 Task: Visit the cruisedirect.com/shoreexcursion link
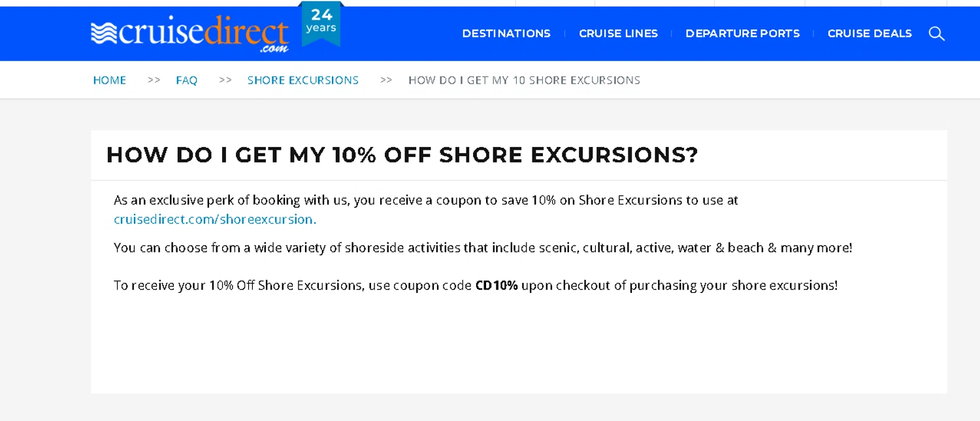[x=215, y=220]
